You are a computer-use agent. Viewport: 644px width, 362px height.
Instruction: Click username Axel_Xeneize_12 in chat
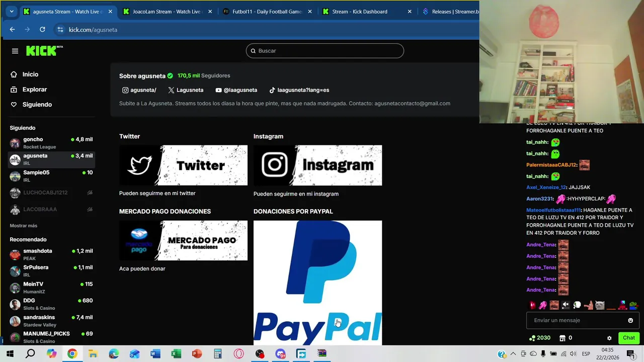click(x=546, y=188)
